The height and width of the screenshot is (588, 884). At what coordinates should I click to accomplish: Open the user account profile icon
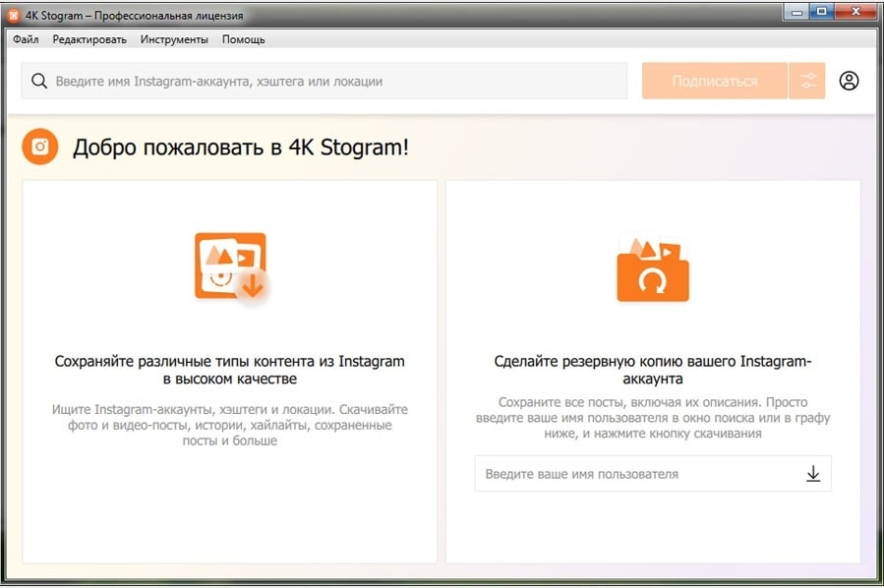[x=849, y=82]
